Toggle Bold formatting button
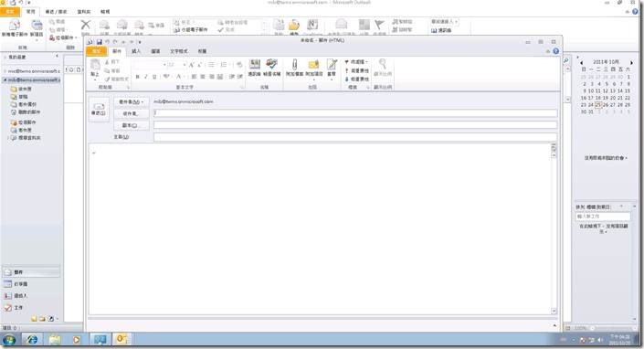Viewport: 644px width, 349px height. point(138,77)
